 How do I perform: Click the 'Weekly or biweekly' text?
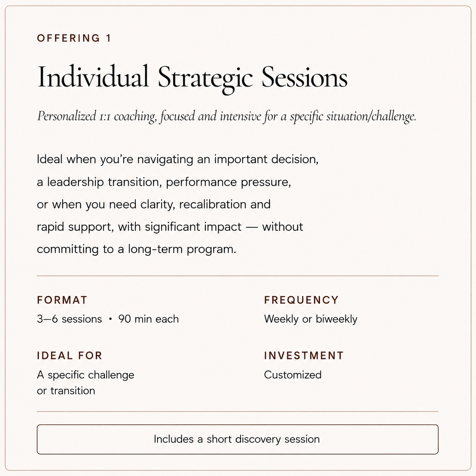pyautogui.click(x=311, y=319)
